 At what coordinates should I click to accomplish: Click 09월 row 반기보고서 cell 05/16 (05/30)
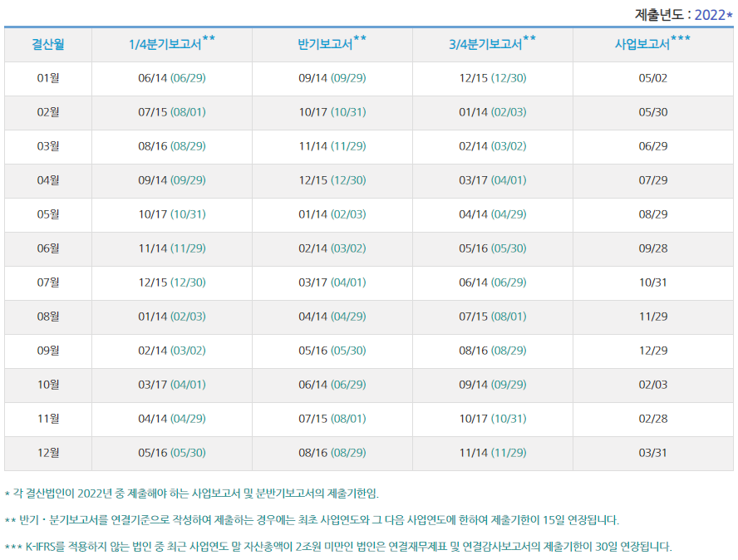coord(332,350)
